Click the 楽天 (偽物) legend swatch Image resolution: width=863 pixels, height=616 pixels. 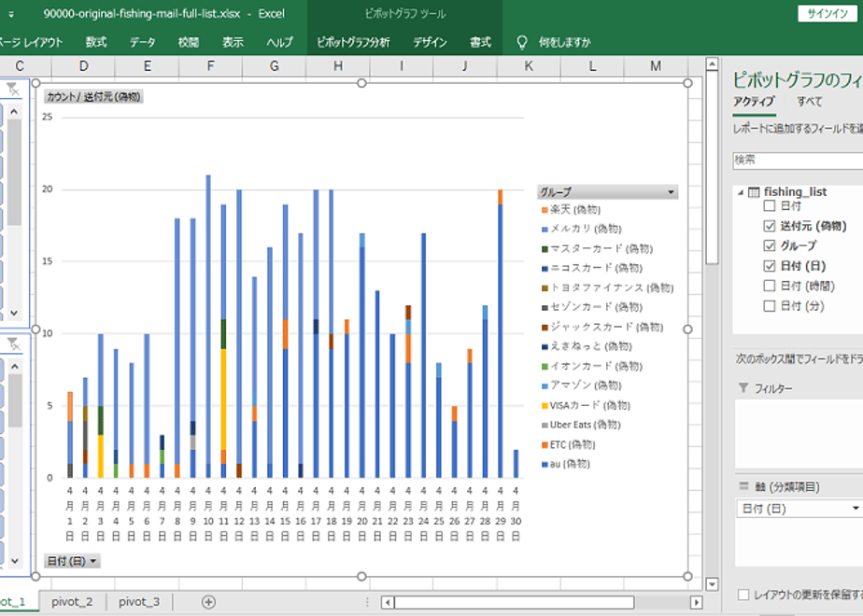(545, 210)
